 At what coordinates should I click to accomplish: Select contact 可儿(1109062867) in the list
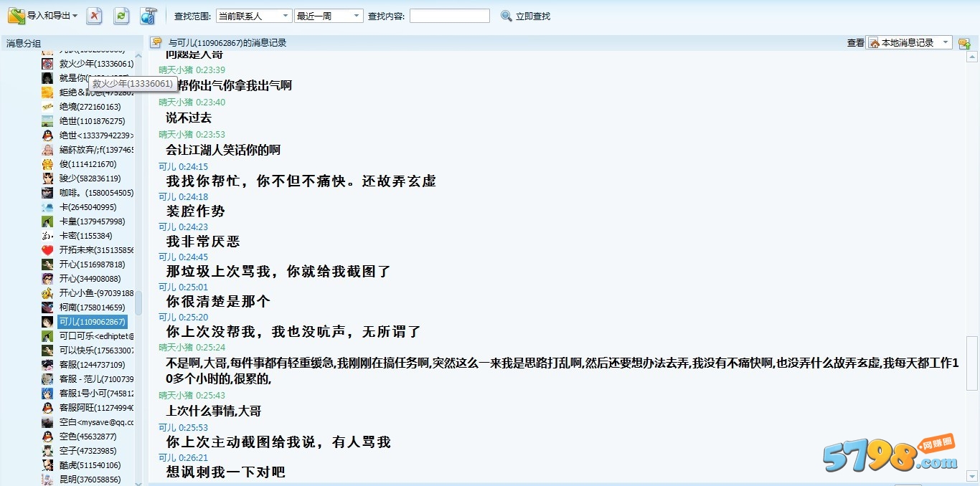coord(92,322)
